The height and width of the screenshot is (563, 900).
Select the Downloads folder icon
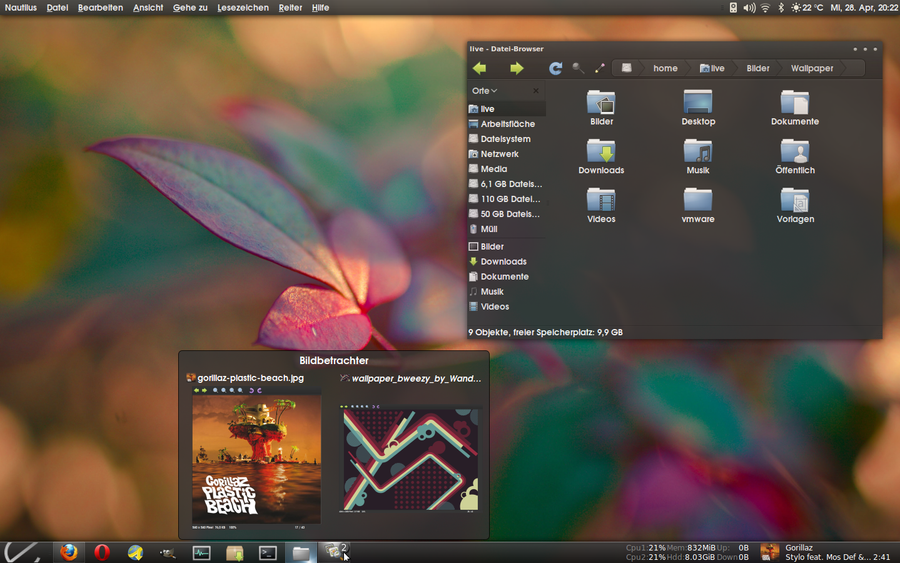click(601, 152)
